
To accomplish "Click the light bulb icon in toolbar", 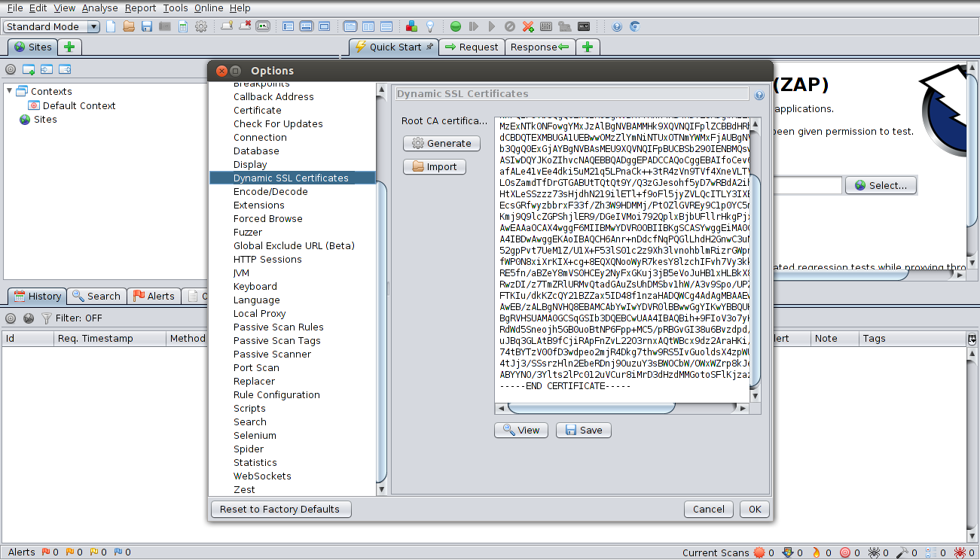I will [x=430, y=26].
